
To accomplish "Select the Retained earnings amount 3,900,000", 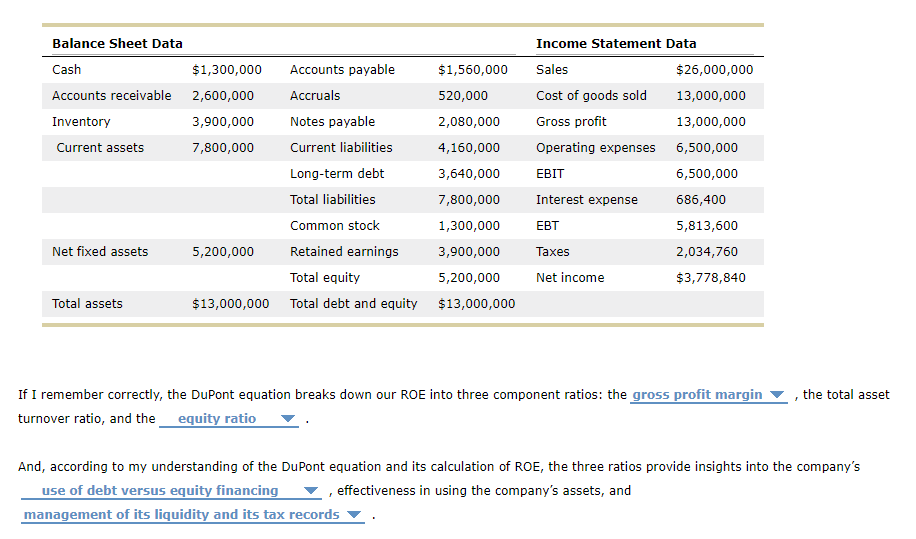I will (x=469, y=252).
